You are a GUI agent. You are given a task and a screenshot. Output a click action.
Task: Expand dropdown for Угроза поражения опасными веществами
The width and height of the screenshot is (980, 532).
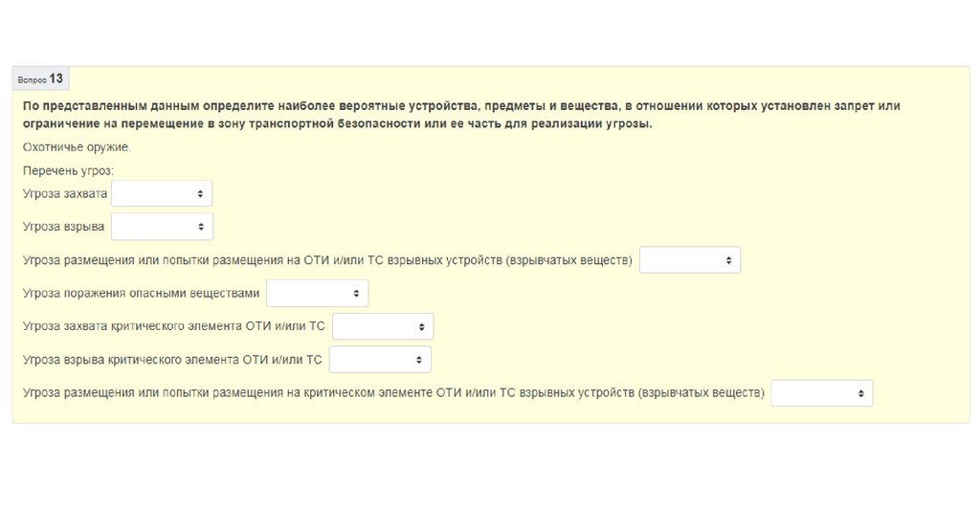click(x=317, y=294)
